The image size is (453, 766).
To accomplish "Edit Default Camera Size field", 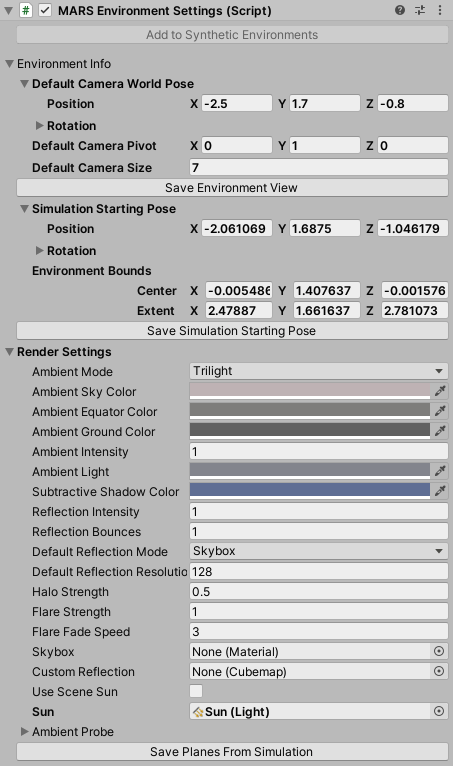I will coord(319,168).
